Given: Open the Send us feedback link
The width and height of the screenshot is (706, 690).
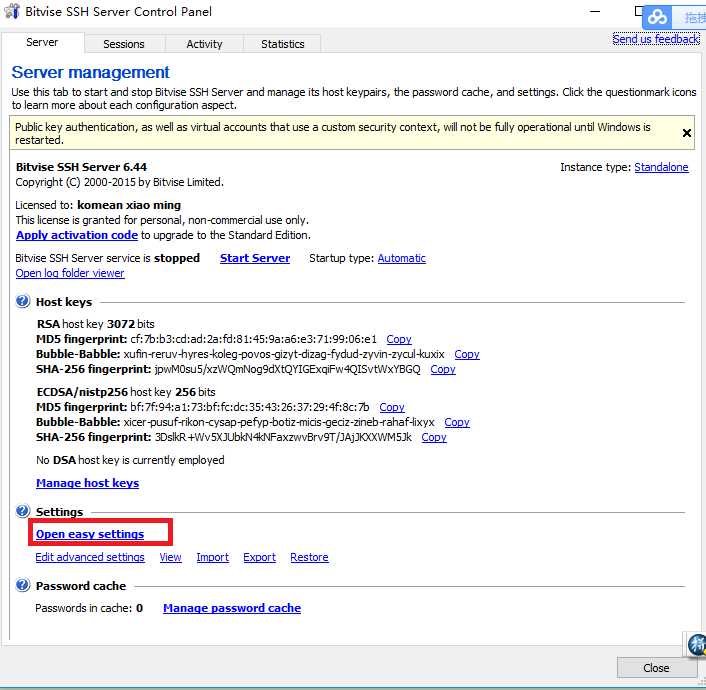Looking at the screenshot, I should coord(656,39).
